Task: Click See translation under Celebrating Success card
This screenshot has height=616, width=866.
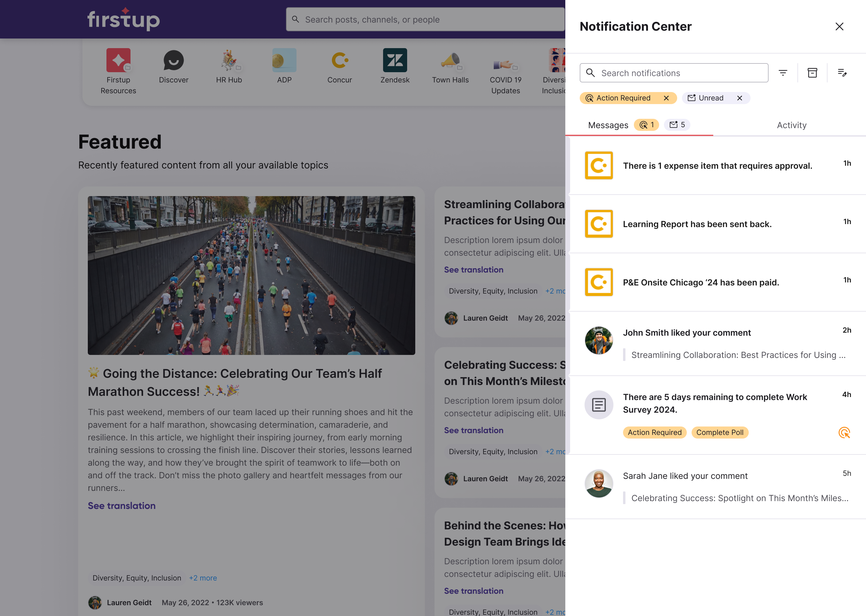Action: (474, 430)
